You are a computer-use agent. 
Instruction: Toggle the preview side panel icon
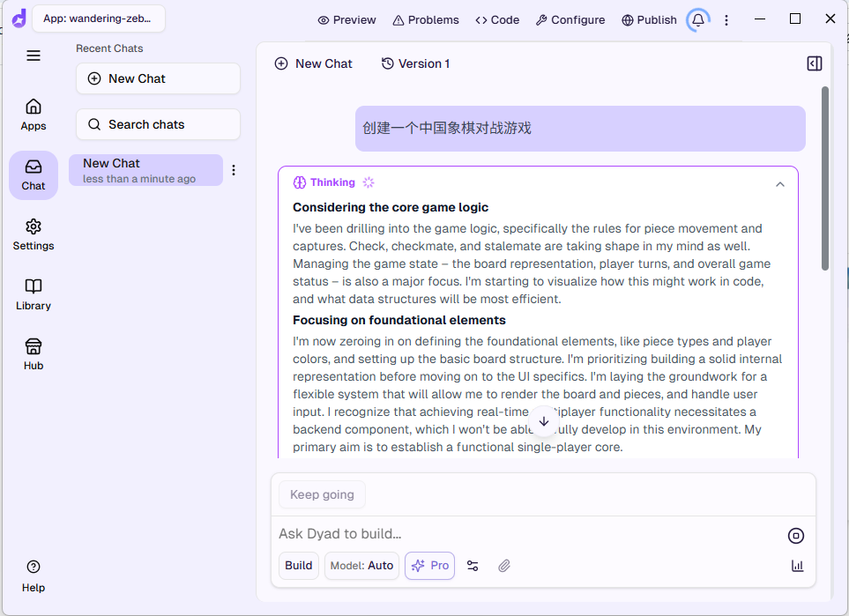(815, 63)
